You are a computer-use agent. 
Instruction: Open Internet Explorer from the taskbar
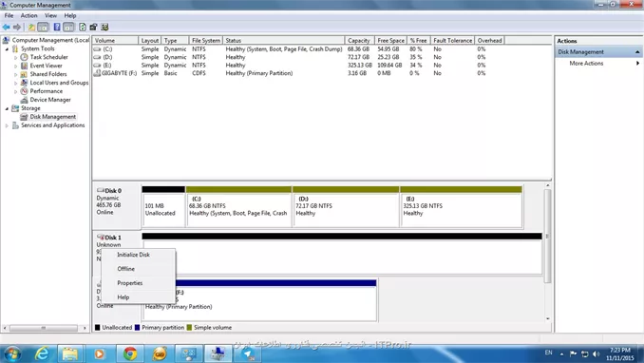[42, 353]
